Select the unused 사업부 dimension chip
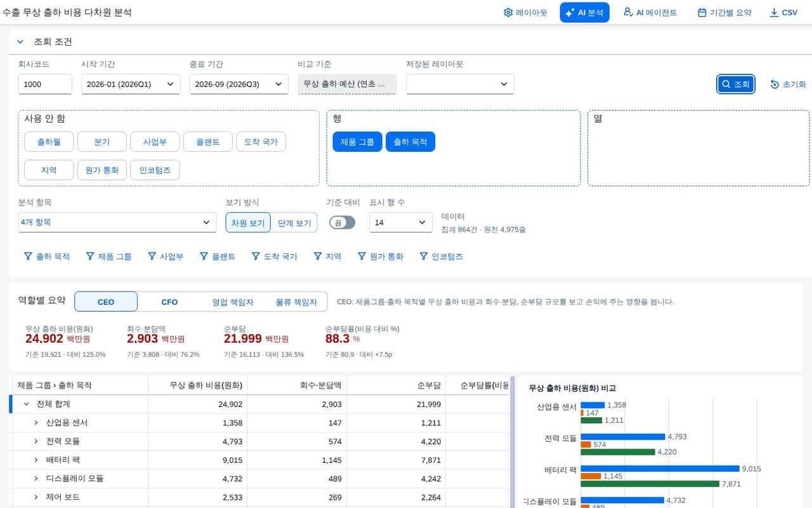 [155, 142]
